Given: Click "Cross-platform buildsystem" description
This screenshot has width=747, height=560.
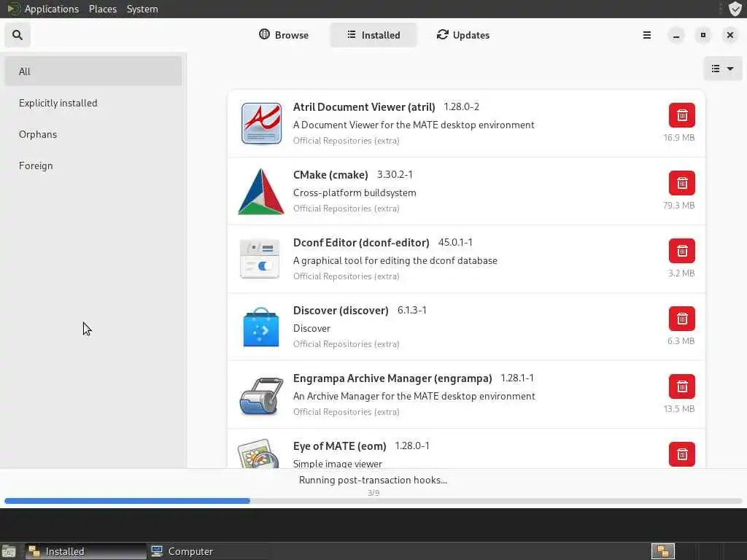Looking at the screenshot, I should (355, 192).
